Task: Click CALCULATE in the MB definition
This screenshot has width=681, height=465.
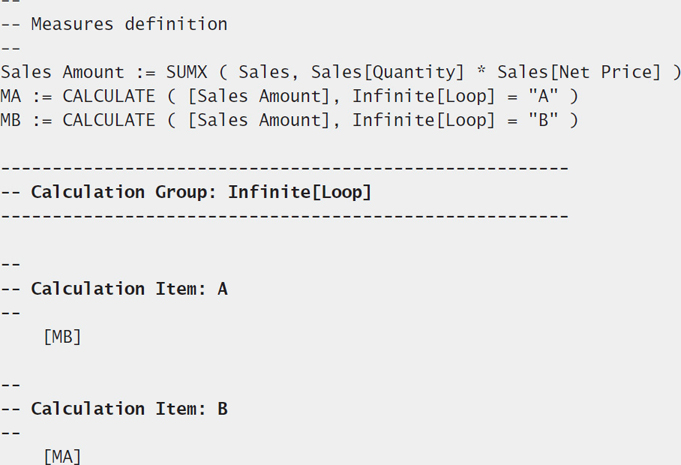Action: tap(109, 120)
